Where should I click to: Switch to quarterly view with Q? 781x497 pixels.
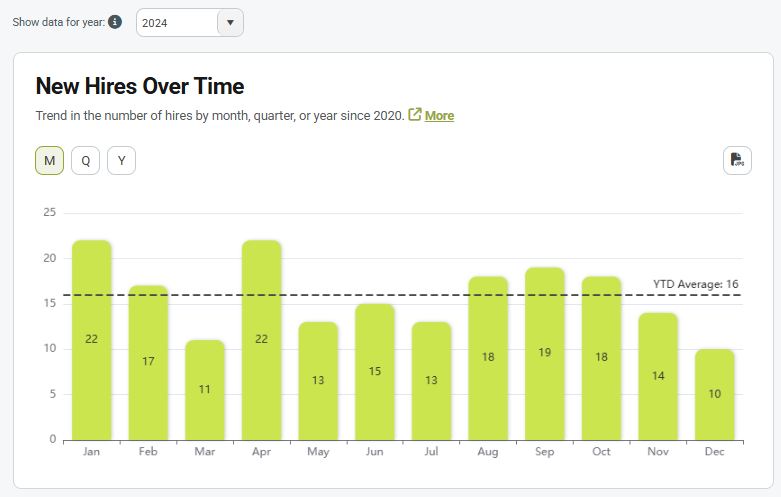click(x=86, y=160)
